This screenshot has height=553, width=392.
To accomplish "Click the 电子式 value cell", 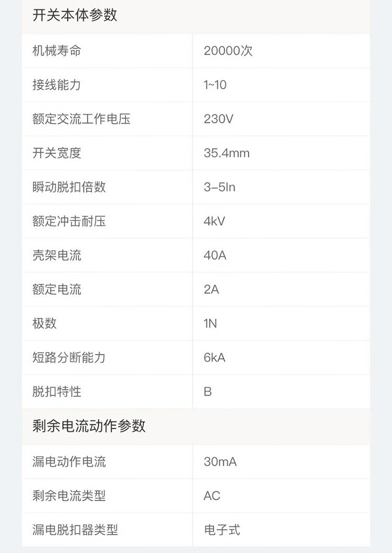I will tap(222, 529).
